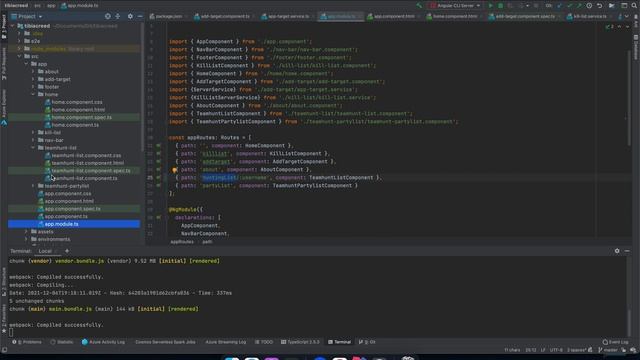Open the VCS history clock icon
This screenshot has width=640, height=360.
pyautogui.click(x=589, y=6)
